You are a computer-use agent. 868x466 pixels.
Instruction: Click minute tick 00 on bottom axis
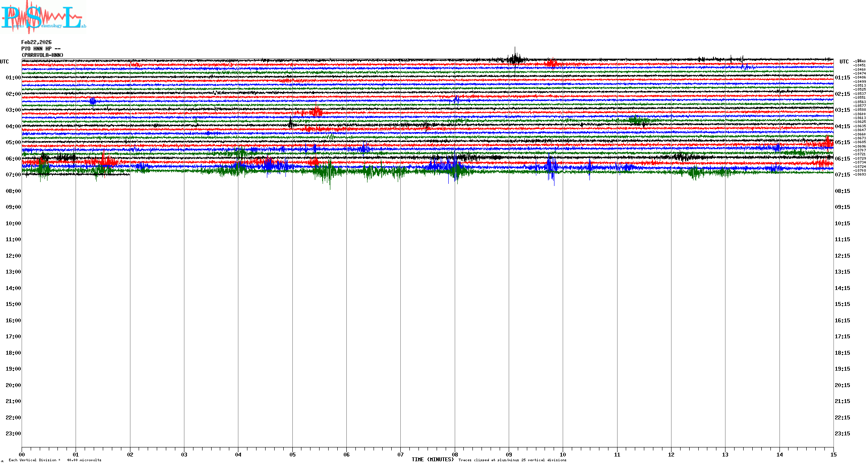tap(22, 454)
